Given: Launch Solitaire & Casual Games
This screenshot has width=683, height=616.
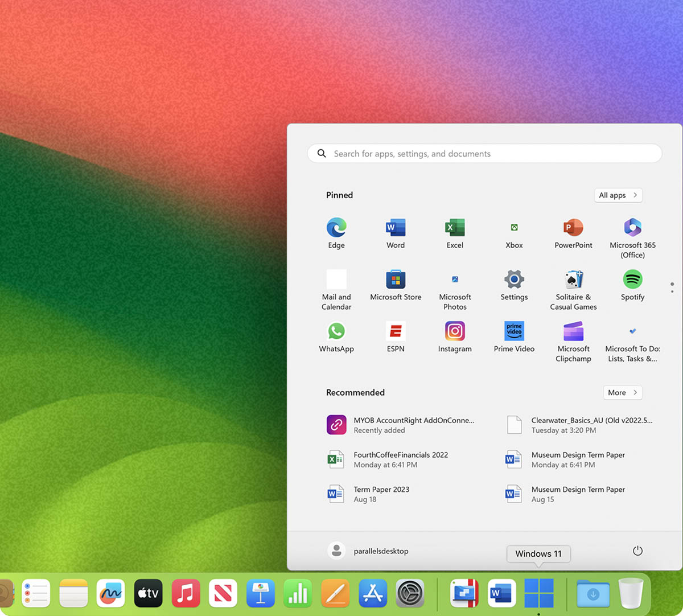Looking at the screenshot, I should tap(573, 280).
